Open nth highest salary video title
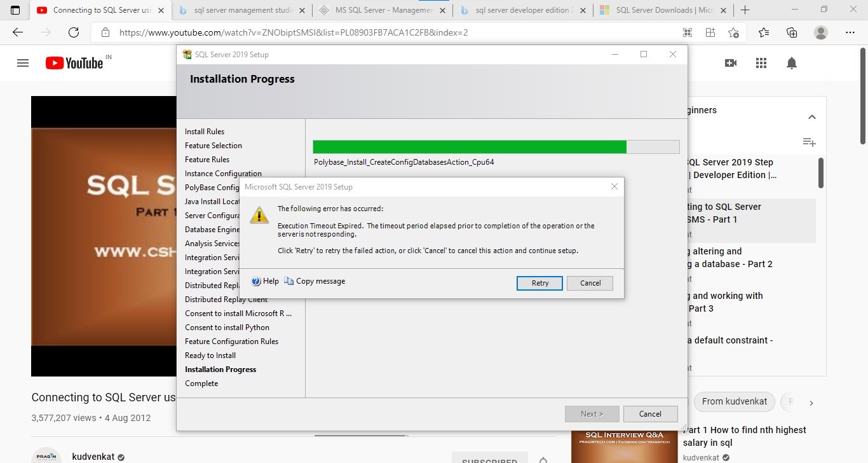868x463 pixels. tap(745, 436)
